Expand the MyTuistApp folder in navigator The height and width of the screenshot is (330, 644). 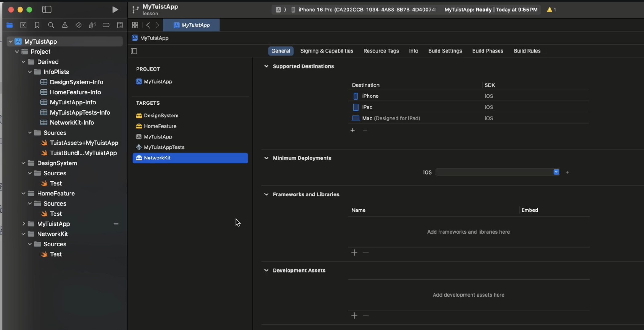(x=24, y=224)
